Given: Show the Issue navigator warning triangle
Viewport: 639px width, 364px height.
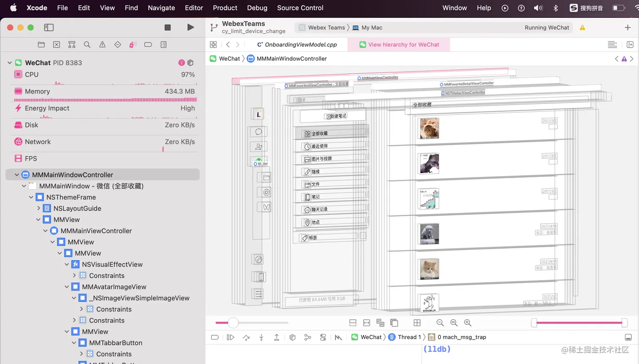Looking at the screenshot, I should click(102, 44).
